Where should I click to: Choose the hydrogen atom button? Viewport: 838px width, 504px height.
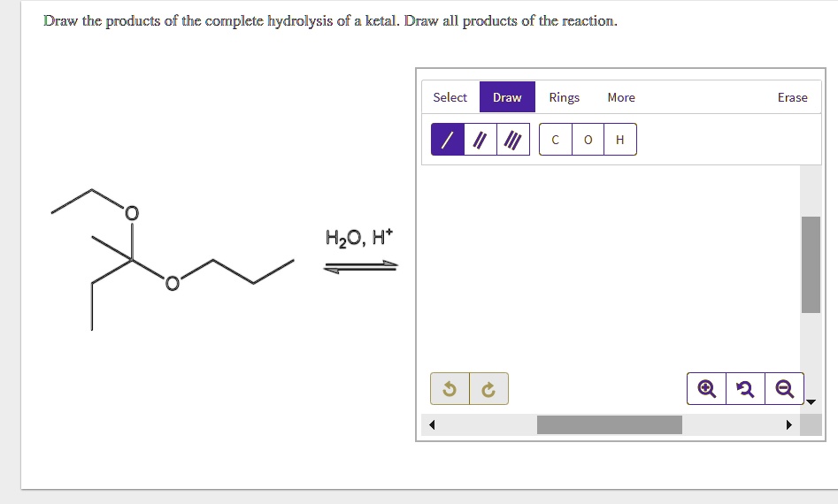(620, 140)
